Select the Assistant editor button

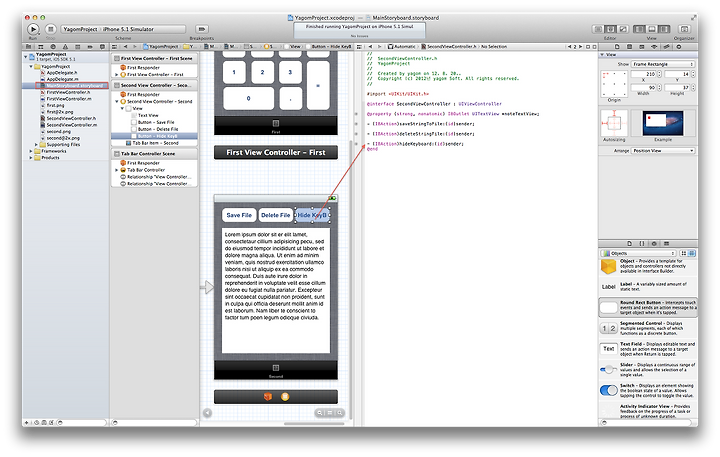click(610, 29)
